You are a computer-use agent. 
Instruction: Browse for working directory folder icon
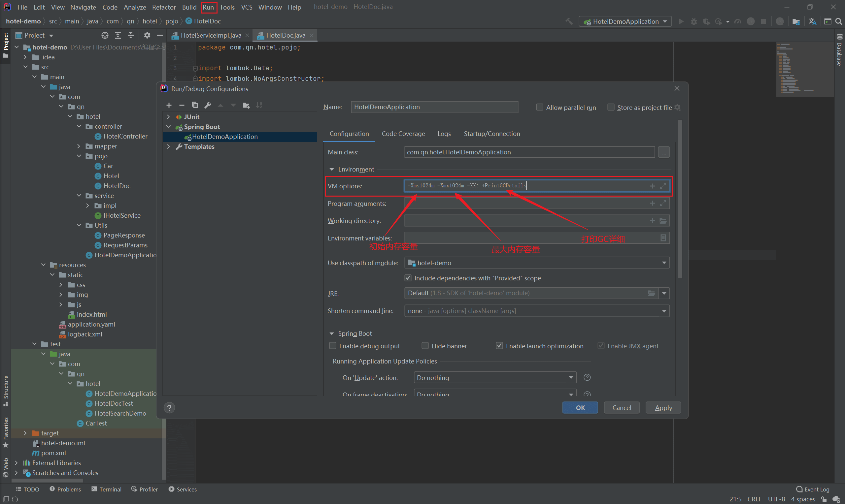point(663,221)
